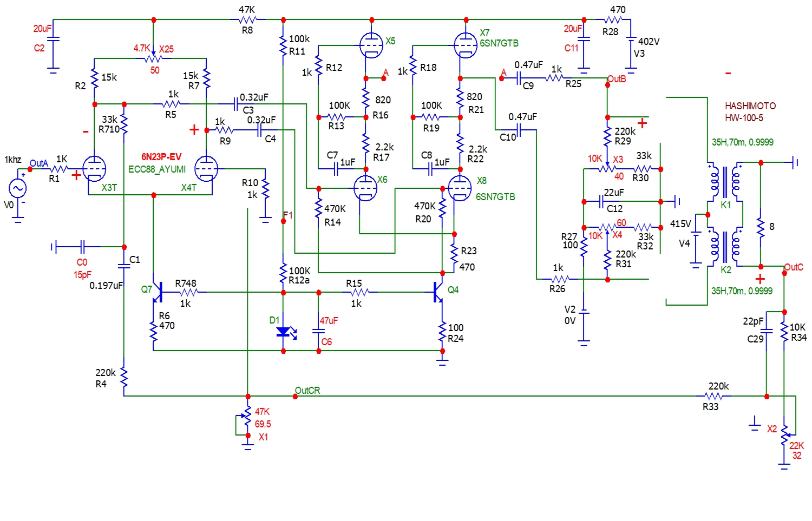Image resolution: width=812 pixels, height=521 pixels.
Task: Select the X5 triode tube symbol
Action: (x=371, y=44)
